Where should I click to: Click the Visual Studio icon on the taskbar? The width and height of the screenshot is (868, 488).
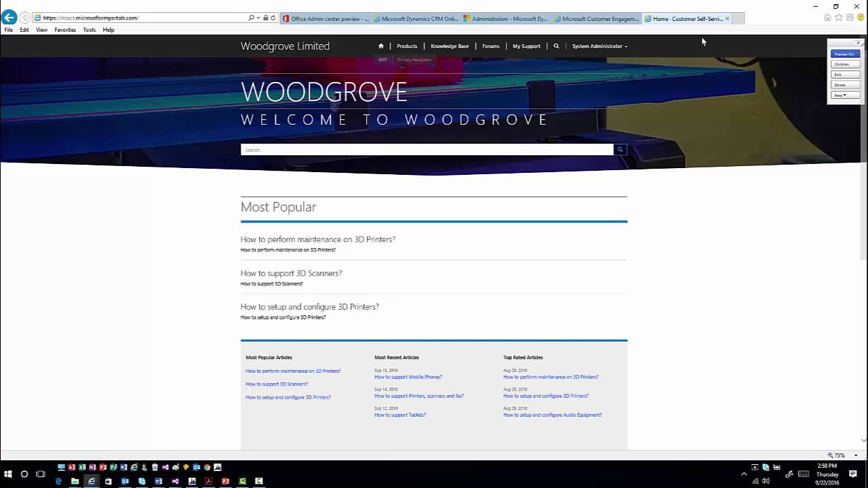[175, 481]
